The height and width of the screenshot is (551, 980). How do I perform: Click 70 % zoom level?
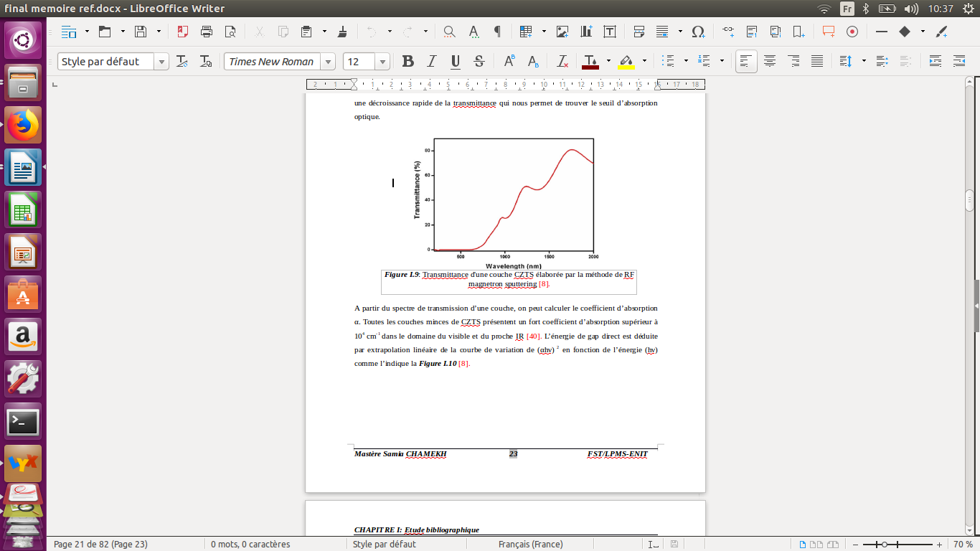point(963,545)
